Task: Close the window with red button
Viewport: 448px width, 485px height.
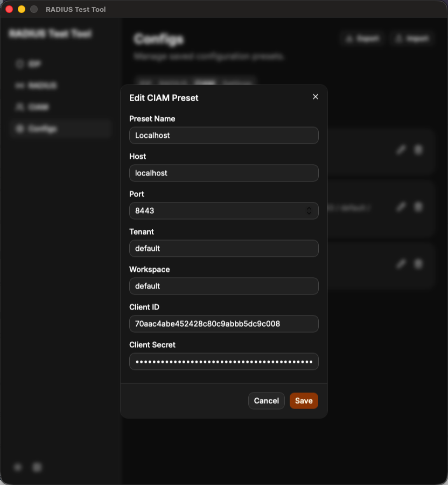Action: pos(9,9)
